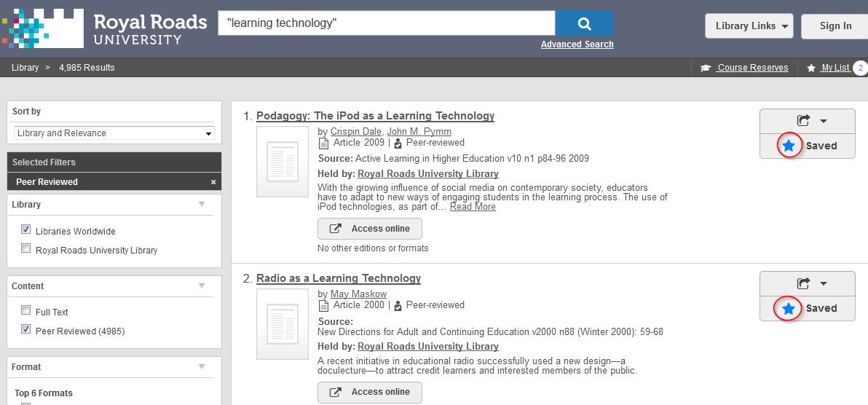The width and height of the screenshot is (868, 405).
Task: Open the Sort by Library and Relevance dropdown
Action: click(x=114, y=133)
